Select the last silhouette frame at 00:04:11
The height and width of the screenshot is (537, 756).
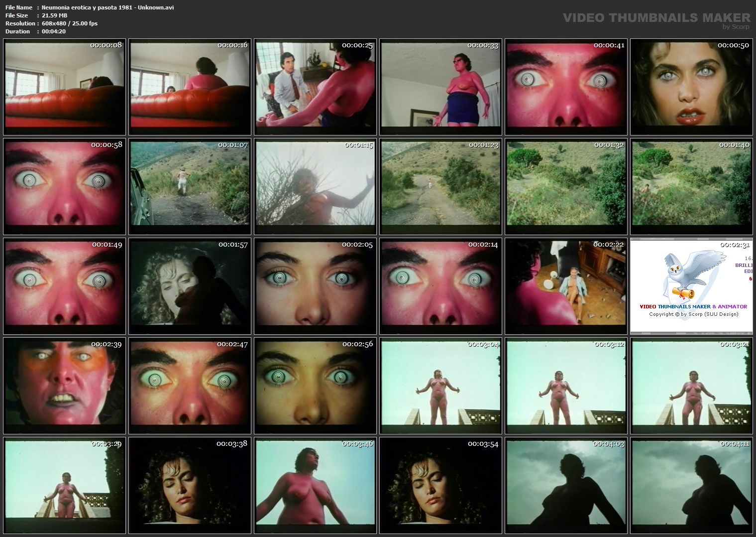(692, 485)
